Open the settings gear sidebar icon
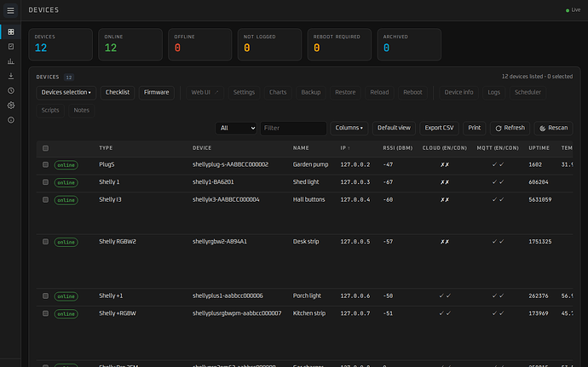Image resolution: width=588 pixels, height=367 pixels. click(11, 106)
